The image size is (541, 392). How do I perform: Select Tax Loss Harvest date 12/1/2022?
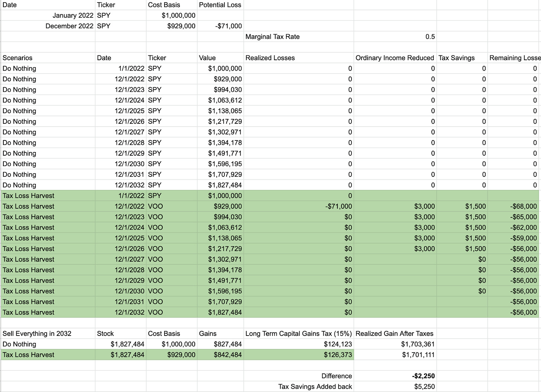pyautogui.click(x=121, y=206)
